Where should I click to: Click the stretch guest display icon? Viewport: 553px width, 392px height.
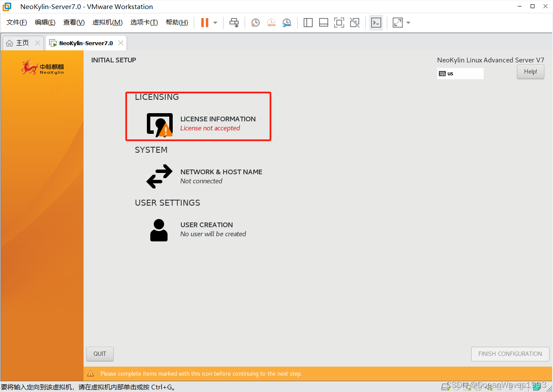click(398, 22)
